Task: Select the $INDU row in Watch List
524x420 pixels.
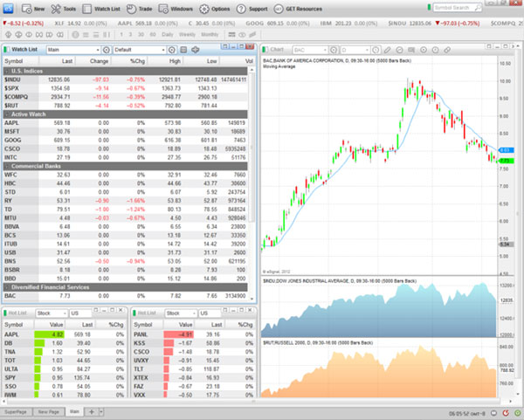Action: [x=126, y=79]
